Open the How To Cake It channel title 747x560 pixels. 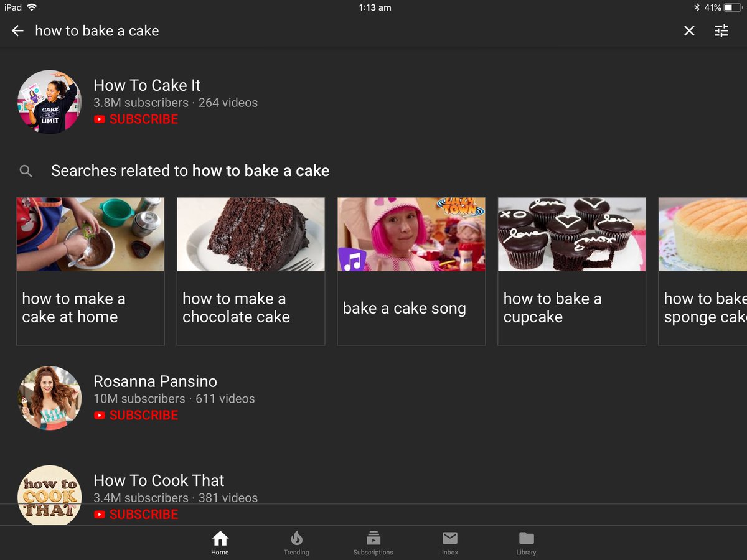click(147, 85)
